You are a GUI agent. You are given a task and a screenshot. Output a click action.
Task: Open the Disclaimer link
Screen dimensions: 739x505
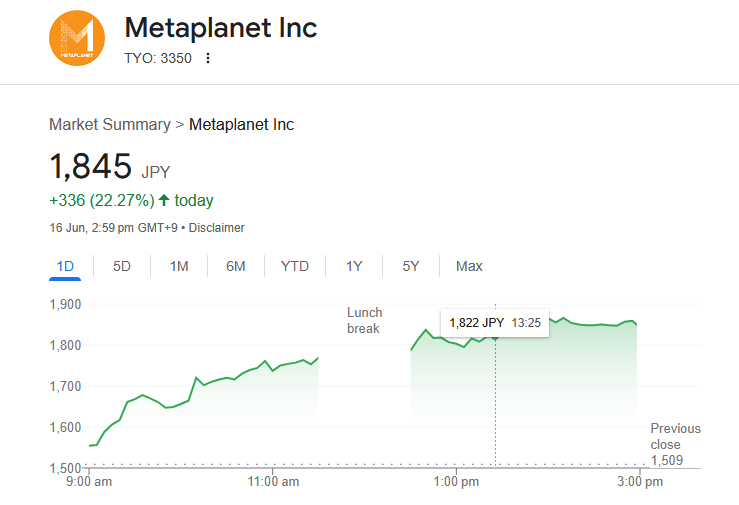[217, 228]
